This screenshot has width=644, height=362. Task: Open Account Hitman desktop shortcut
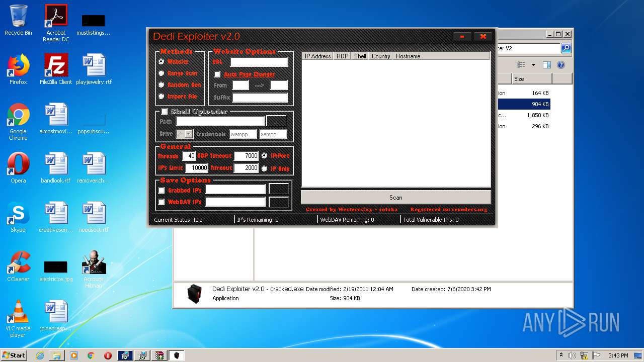pos(94,269)
